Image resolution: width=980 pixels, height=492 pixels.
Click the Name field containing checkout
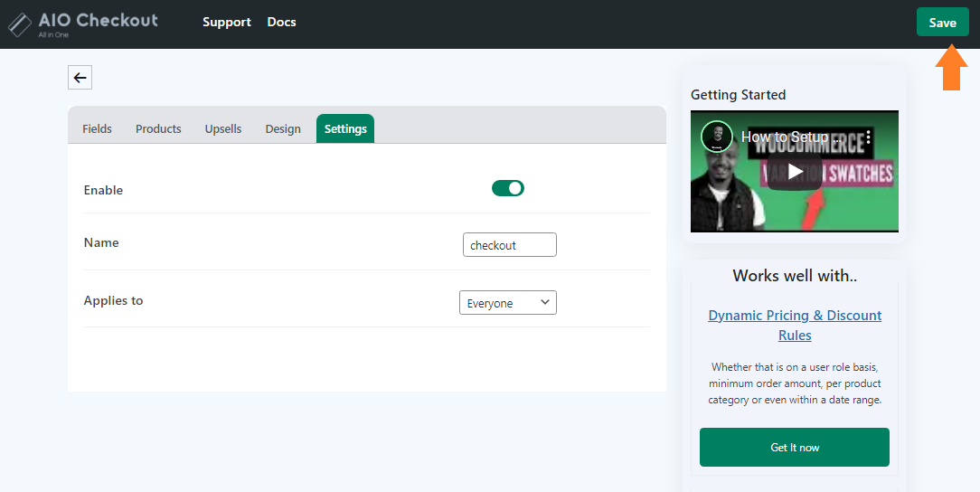(509, 245)
